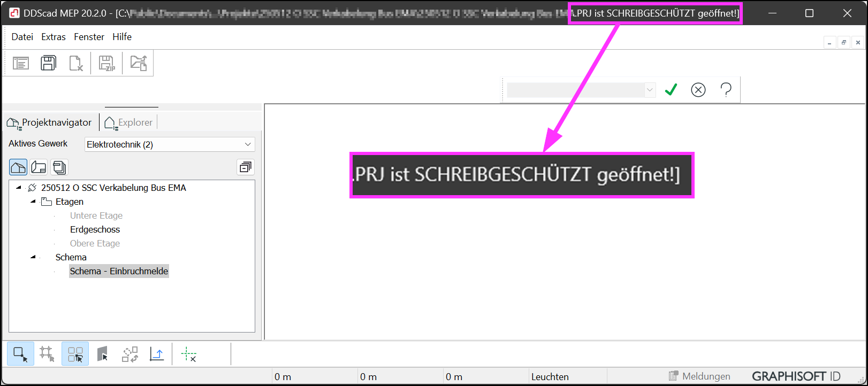Save the project with the floppy disk icon

coord(49,63)
